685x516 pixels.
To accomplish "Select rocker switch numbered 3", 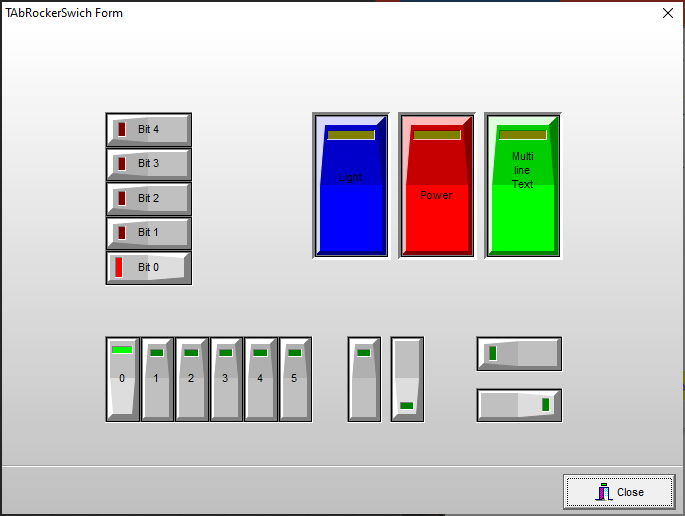I will click(x=226, y=379).
